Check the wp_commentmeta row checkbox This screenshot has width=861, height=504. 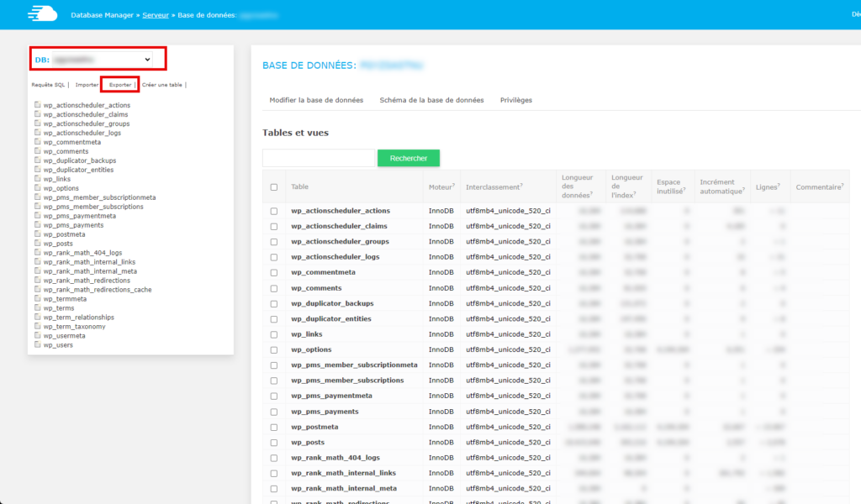[x=274, y=272]
